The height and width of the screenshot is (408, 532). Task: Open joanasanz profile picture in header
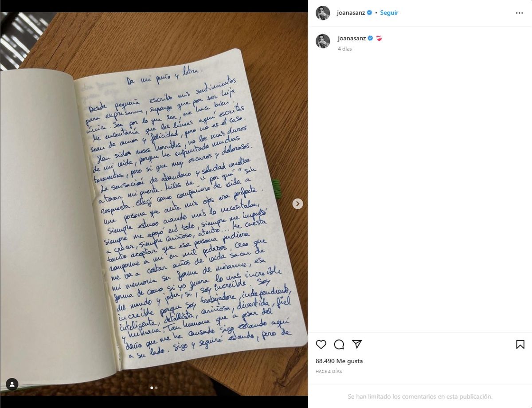323,13
